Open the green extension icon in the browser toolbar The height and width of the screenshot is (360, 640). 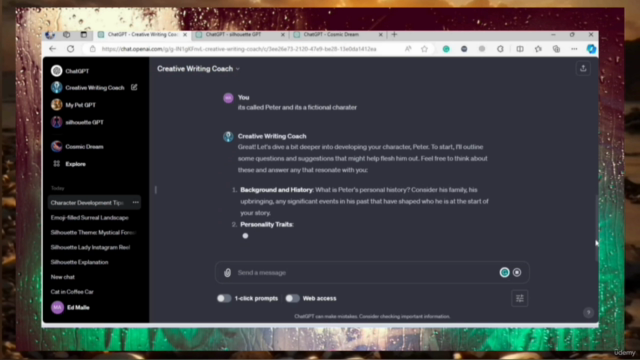point(446,49)
